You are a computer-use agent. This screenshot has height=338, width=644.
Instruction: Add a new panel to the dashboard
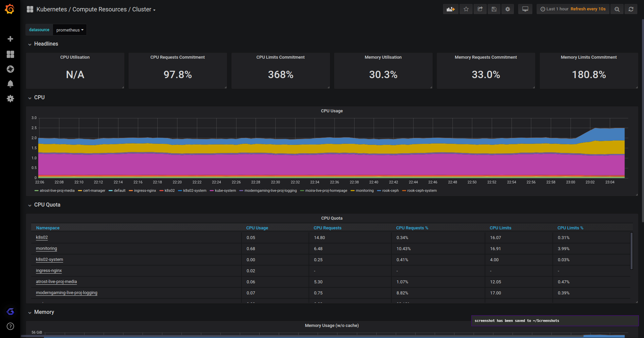[x=450, y=9]
